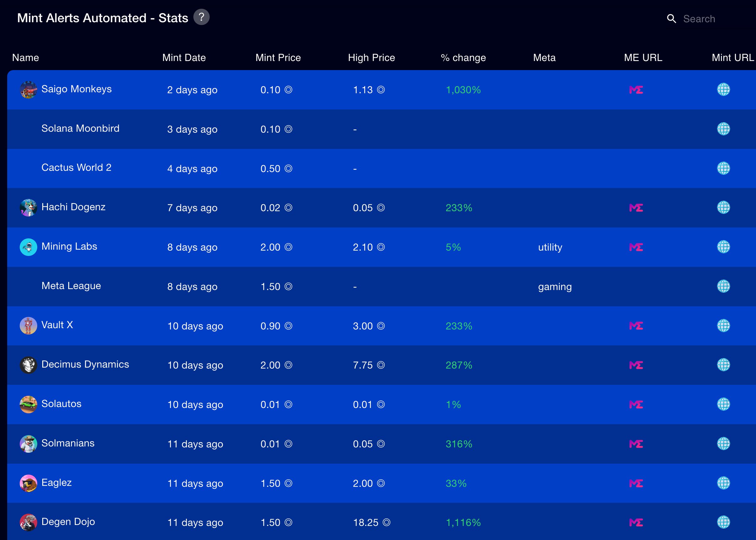Open Degen Dojo Magic Eden icon
Screen dimensions: 756x540
coord(636,522)
